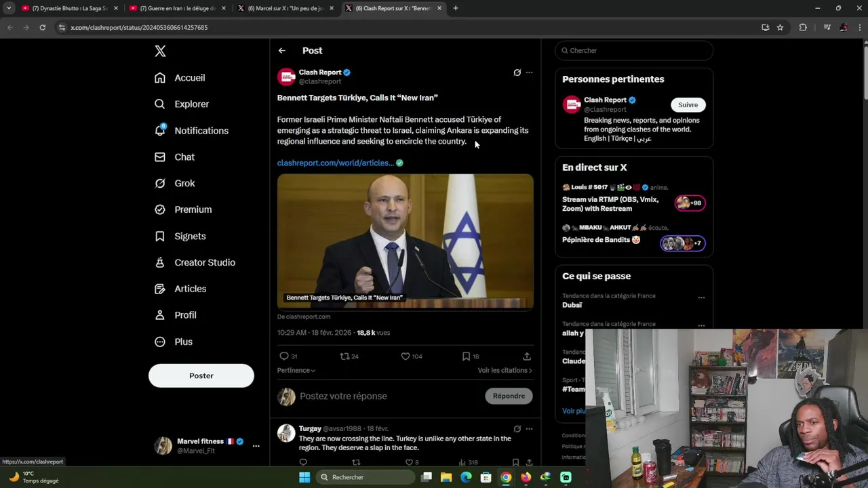Click the X logo in sidebar

pos(160,51)
